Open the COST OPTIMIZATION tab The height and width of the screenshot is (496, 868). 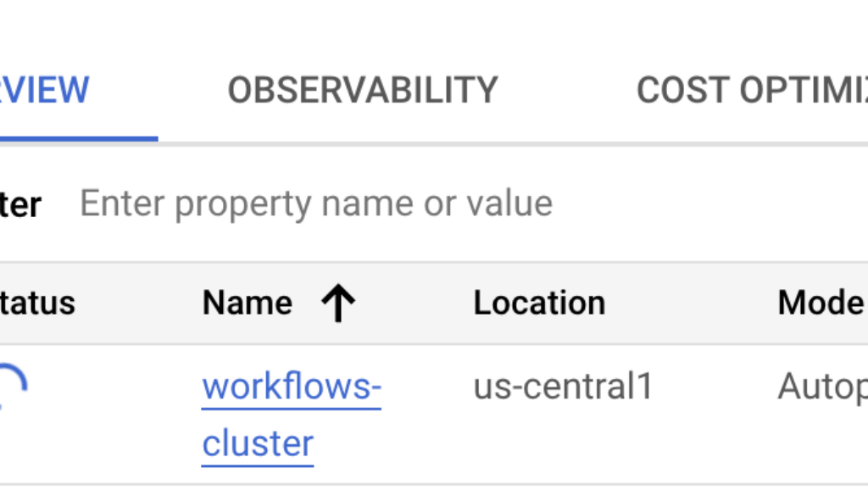[x=752, y=90]
